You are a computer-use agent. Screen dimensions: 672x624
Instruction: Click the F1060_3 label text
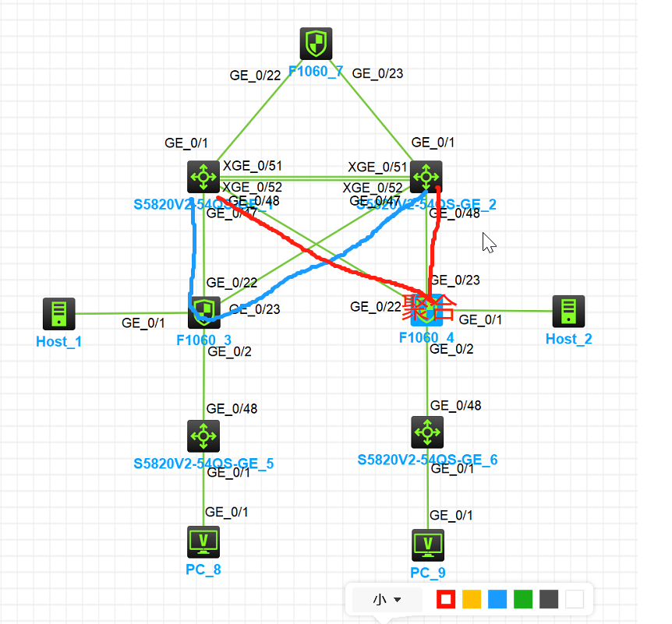pyautogui.click(x=204, y=340)
